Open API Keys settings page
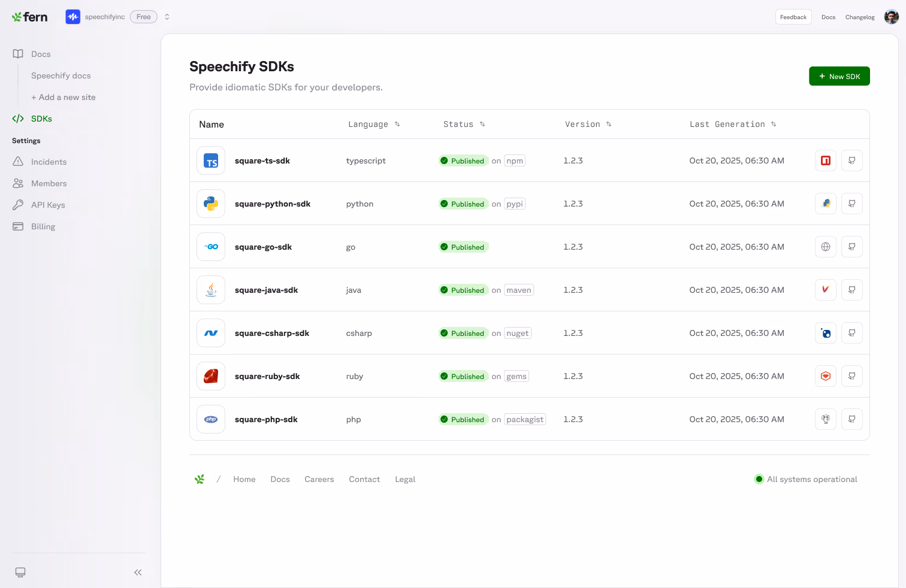Image resolution: width=906 pixels, height=588 pixels. pyautogui.click(x=48, y=205)
